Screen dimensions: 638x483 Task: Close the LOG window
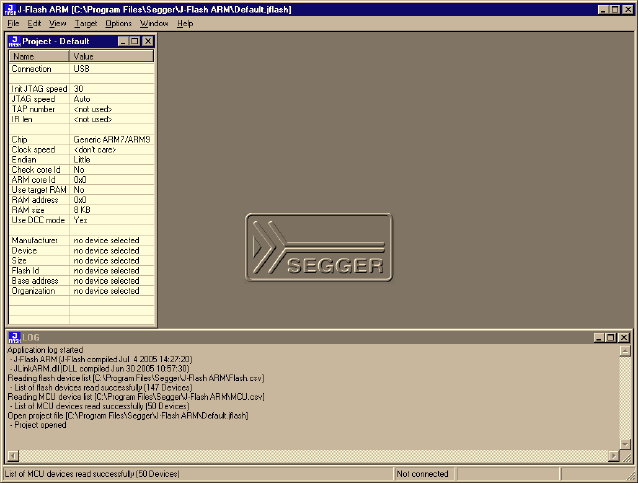[624, 338]
